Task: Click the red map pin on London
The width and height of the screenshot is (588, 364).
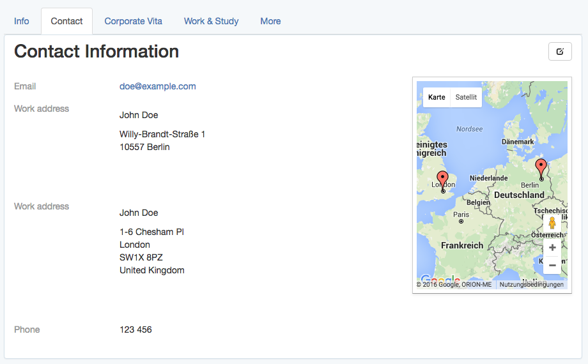Action: (442, 179)
